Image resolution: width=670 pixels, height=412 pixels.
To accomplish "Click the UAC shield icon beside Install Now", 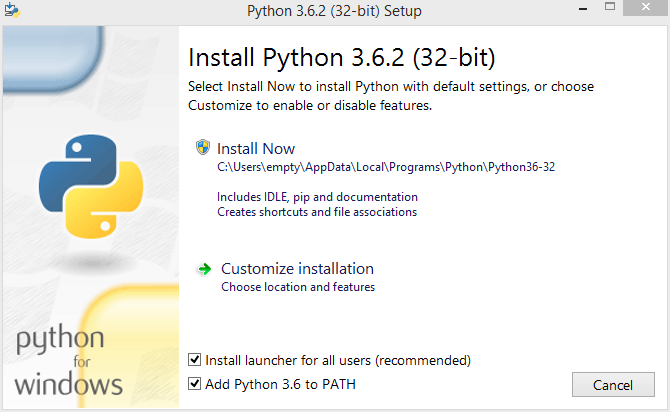I will 203,147.
